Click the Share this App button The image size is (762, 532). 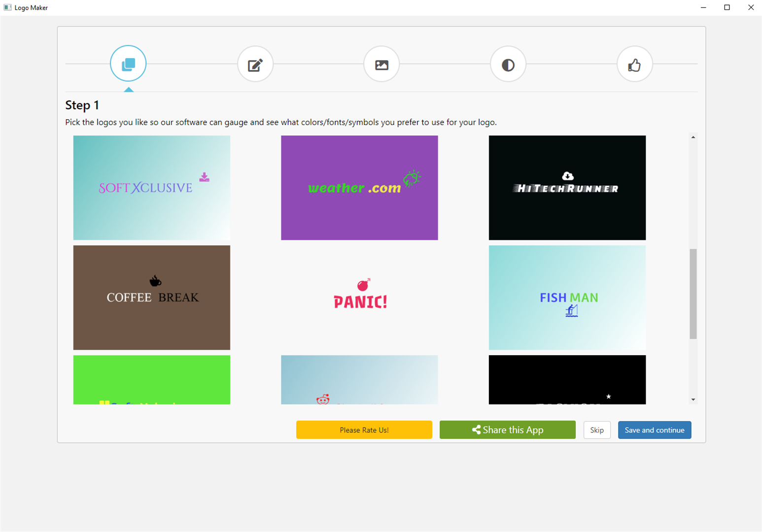click(508, 430)
